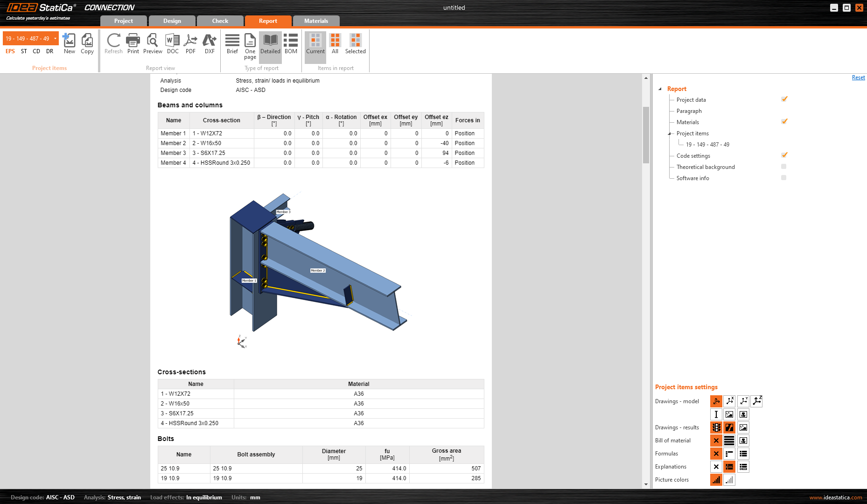Open the Print Preview

[153, 44]
